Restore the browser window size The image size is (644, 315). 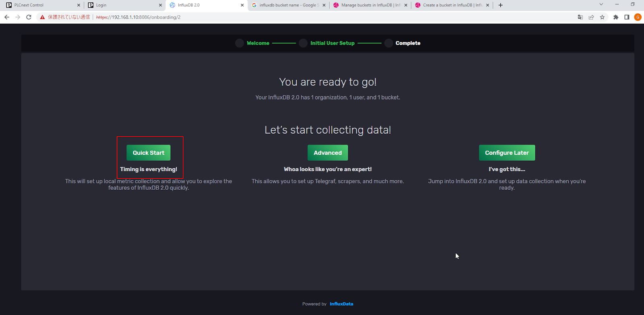pos(633,4)
